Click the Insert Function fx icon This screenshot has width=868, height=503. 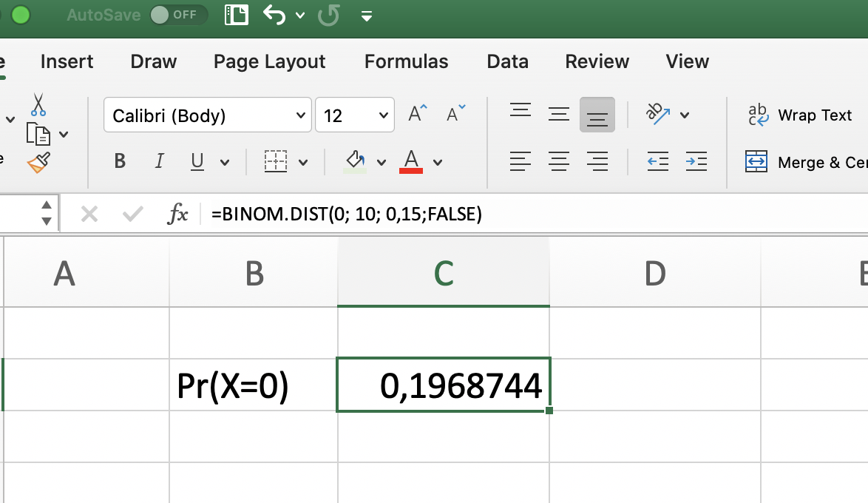[x=178, y=215]
